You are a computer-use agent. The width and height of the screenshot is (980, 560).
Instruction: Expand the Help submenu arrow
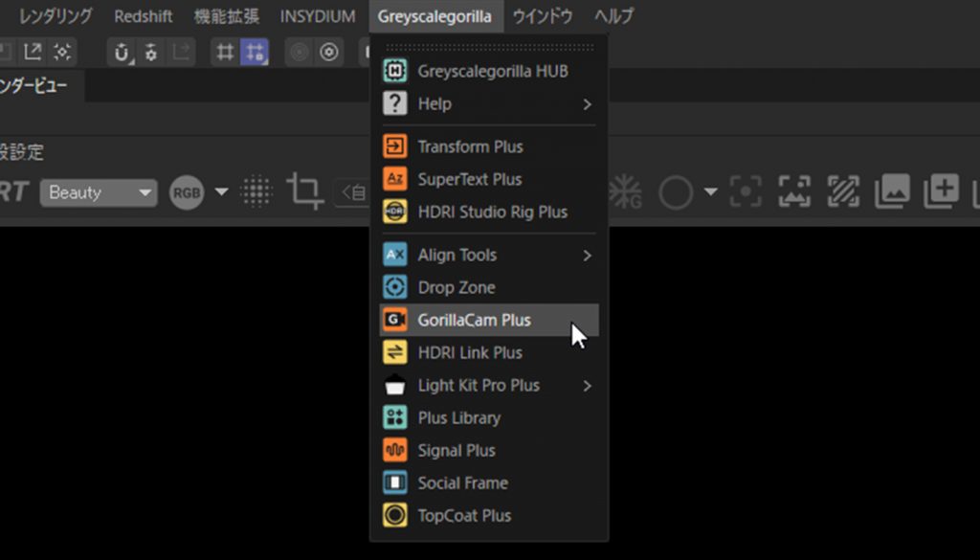(x=587, y=103)
